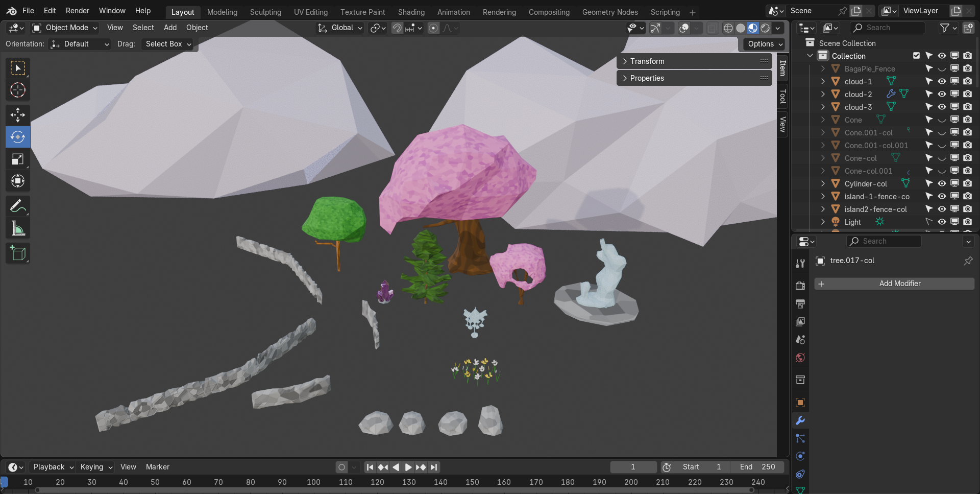Viewport: 980px width, 494px height.
Task: Toggle viewport visibility of Light object
Action: 942,222
